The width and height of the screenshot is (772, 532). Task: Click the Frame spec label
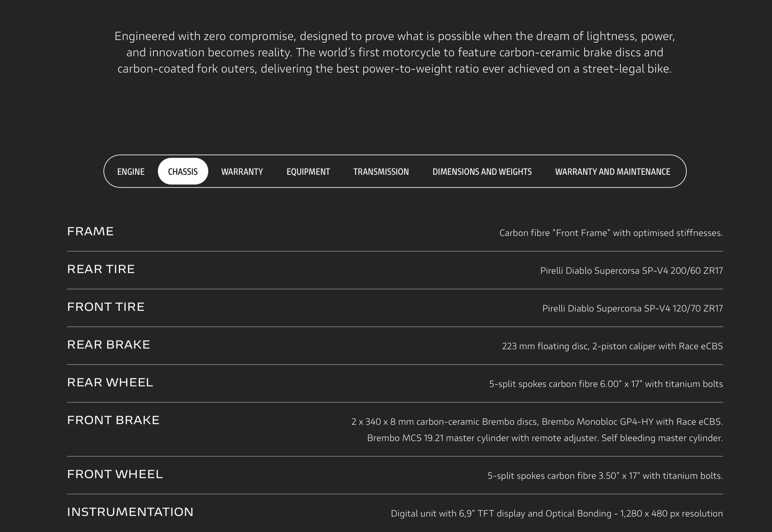point(90,231)
